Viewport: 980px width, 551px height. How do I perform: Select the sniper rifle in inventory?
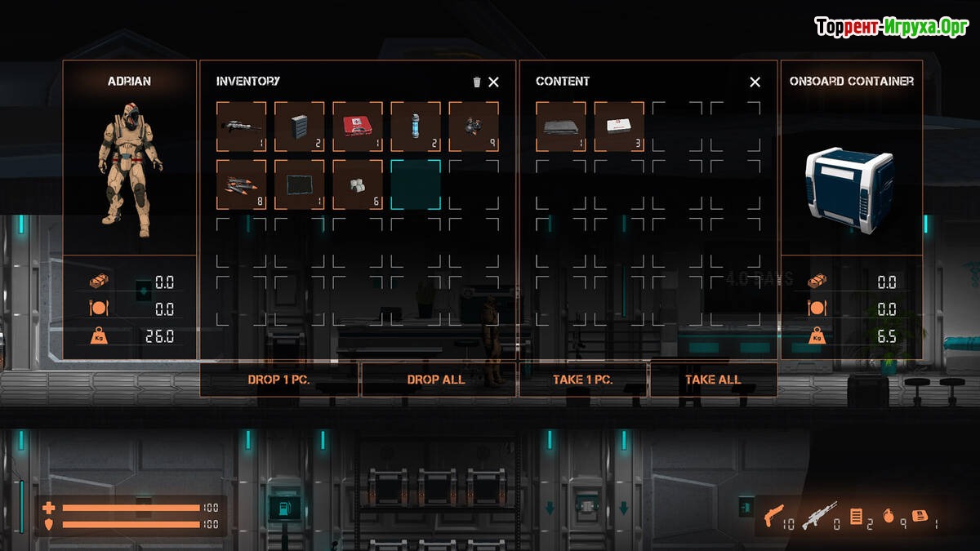pyautogui.click(x=241, y=127)
